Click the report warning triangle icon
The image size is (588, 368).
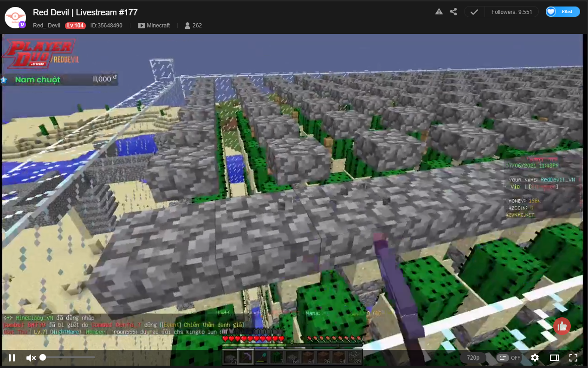pyautogui.click(x=439, y=12)
